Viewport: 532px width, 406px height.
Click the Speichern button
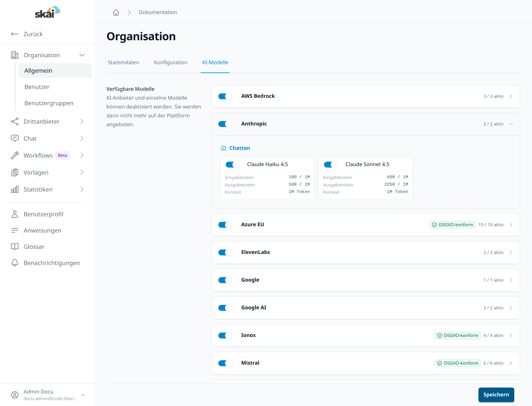coord(496,395)
